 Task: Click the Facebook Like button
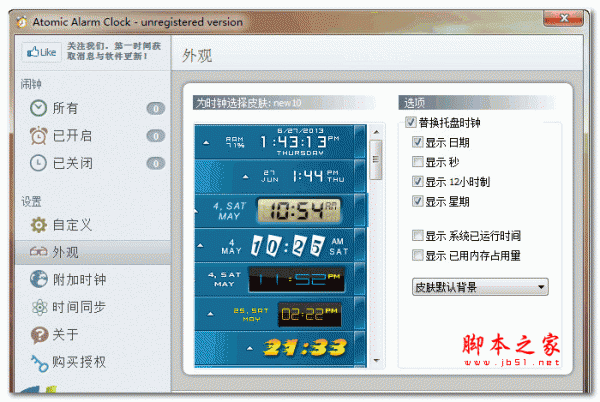click(x=41, y=52)
